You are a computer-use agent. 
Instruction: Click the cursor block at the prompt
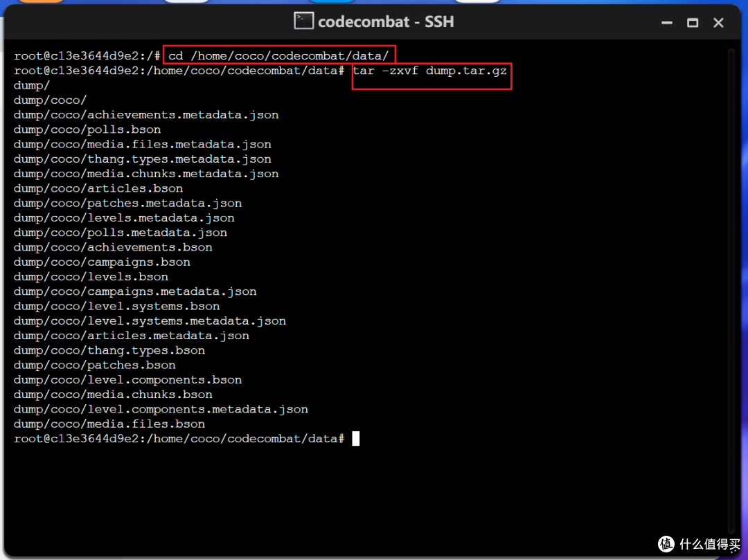click(356, 439)
